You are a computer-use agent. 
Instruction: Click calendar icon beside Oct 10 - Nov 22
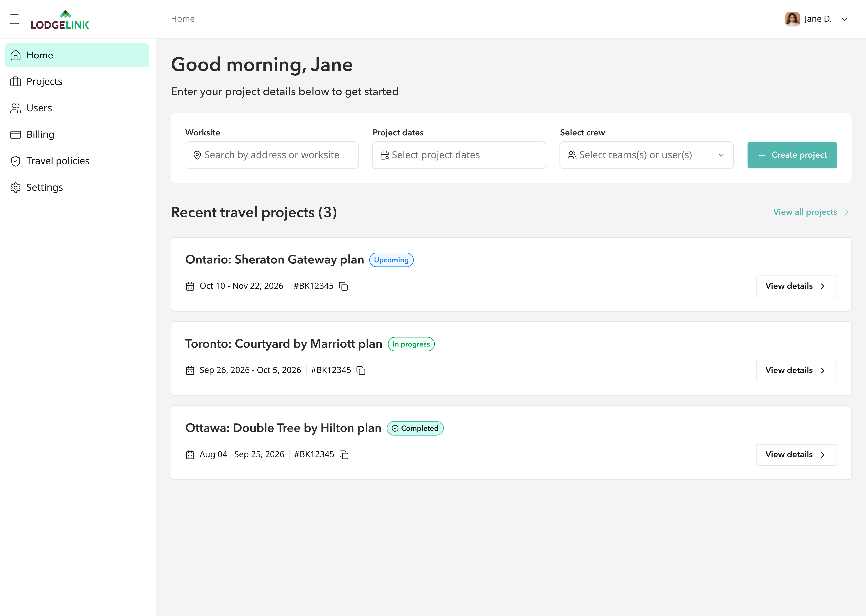[190, 286]
